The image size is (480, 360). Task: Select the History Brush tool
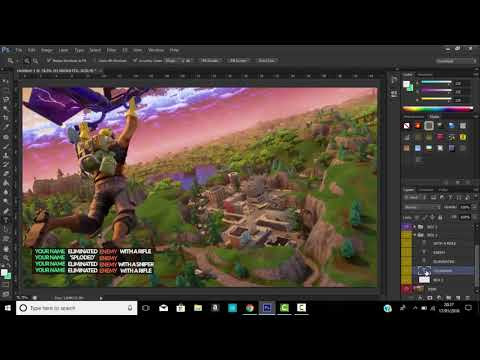coord(6,165)
